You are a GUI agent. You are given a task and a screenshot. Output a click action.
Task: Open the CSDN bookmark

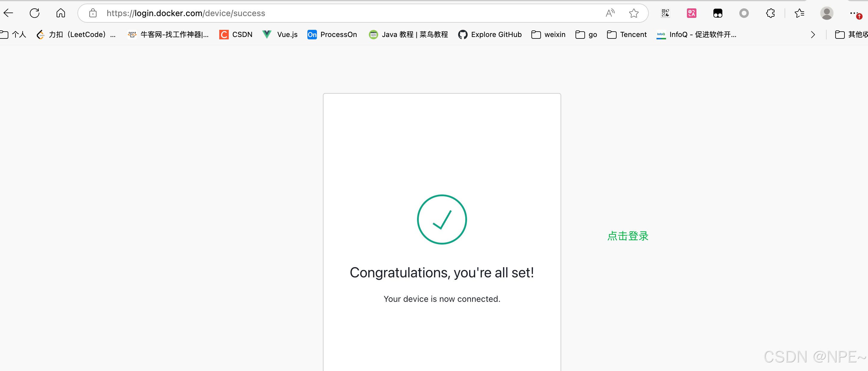[x=236, y=35]
